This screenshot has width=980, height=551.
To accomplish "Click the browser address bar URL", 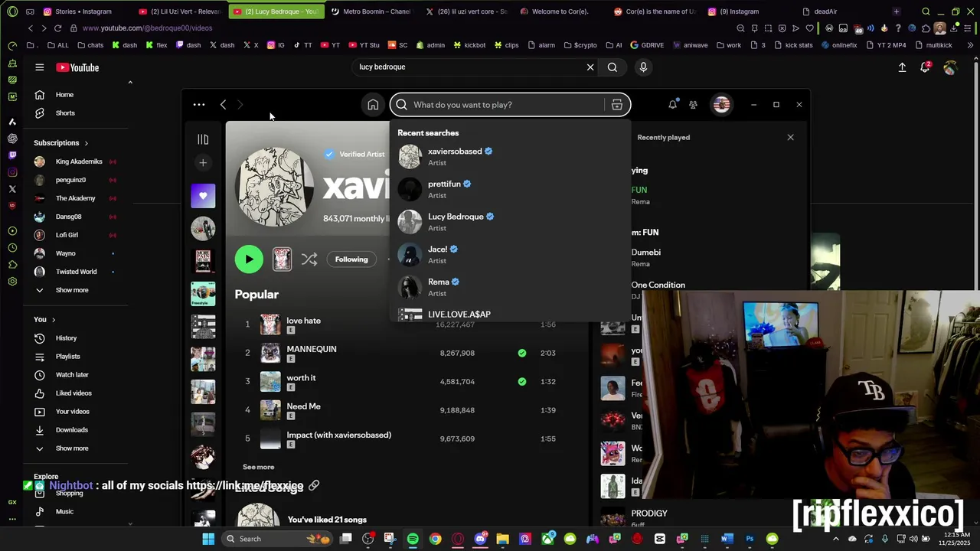I will point(147,28).
